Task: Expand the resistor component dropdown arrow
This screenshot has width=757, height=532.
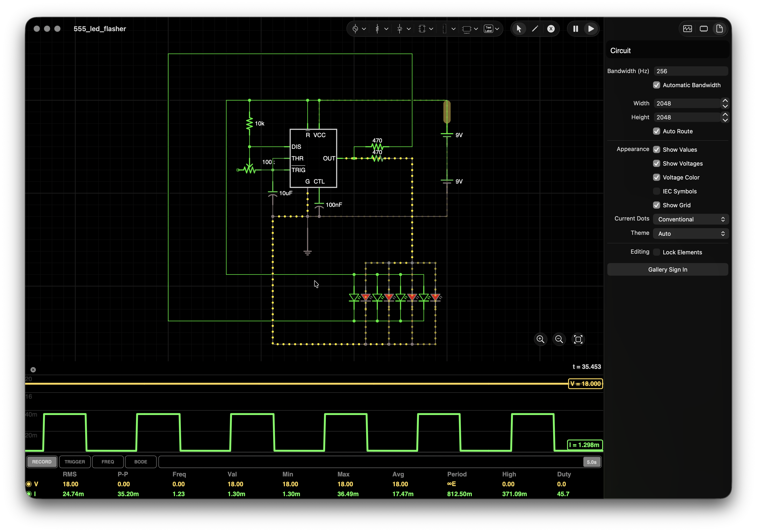Action: [386, 29]
